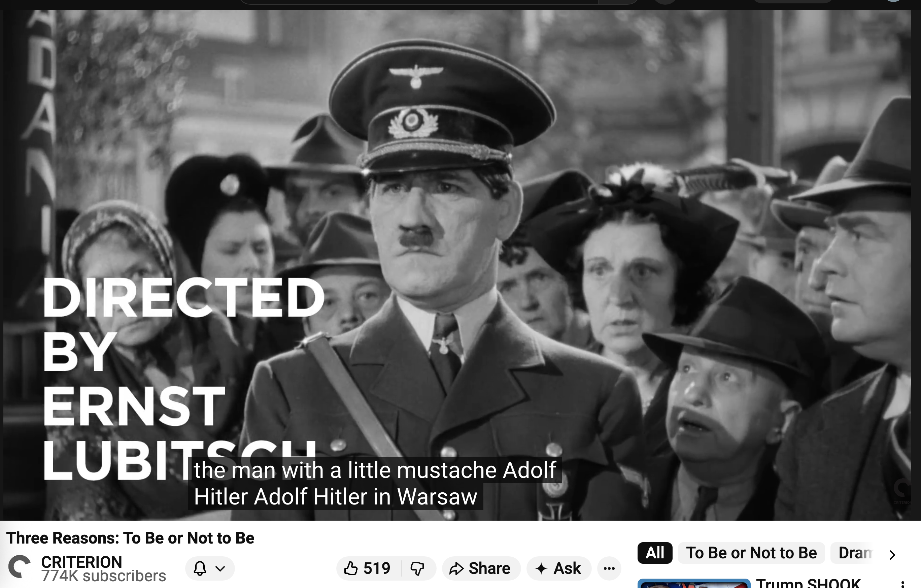The image size is (921, 588).
Task: Click the Trump SHOOK video thumbnail
Action: tap(694, 583)
